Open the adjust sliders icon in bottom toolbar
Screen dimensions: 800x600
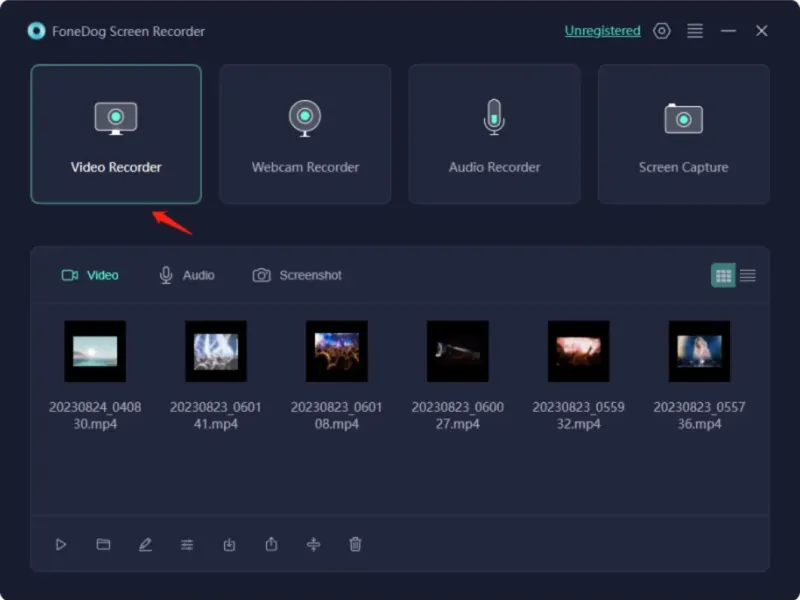tap(187, 544)
